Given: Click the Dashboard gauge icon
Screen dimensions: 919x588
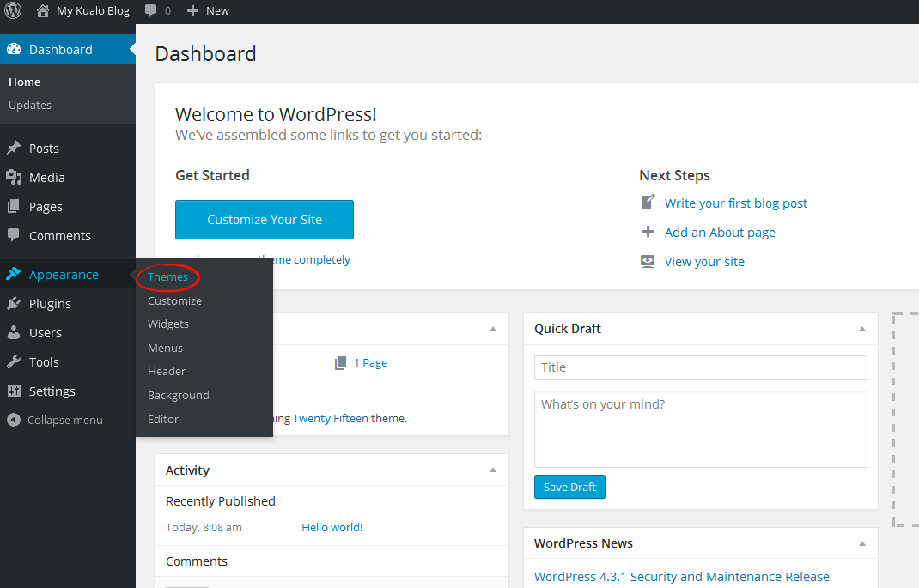Looking at the screenshot, I should [x=14, y=49].
